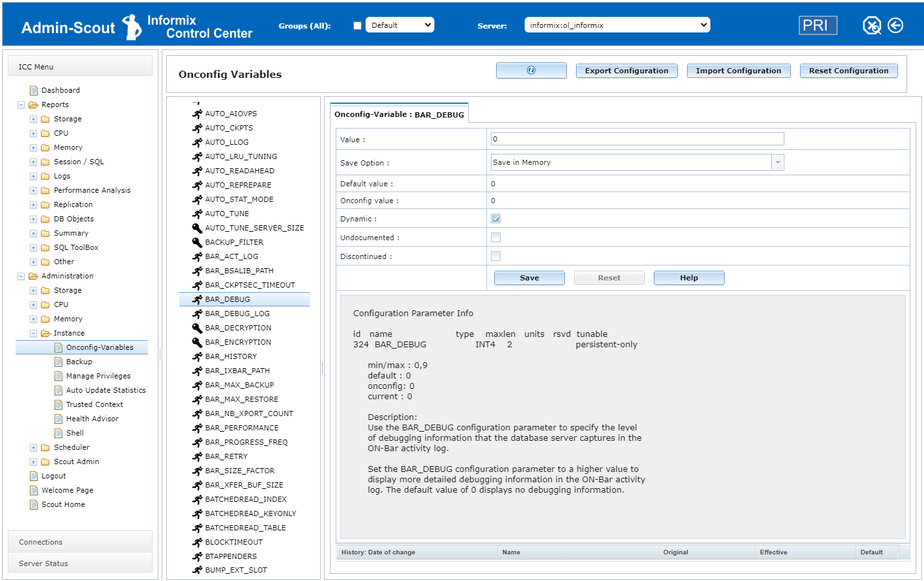Collapse the Instance tree node
The width and height of the screenshot is (924, 581).
[33, 333]
